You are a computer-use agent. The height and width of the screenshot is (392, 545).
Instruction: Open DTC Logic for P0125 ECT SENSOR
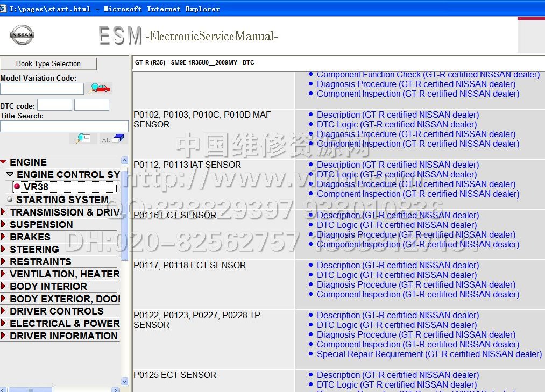coord(397,384)
